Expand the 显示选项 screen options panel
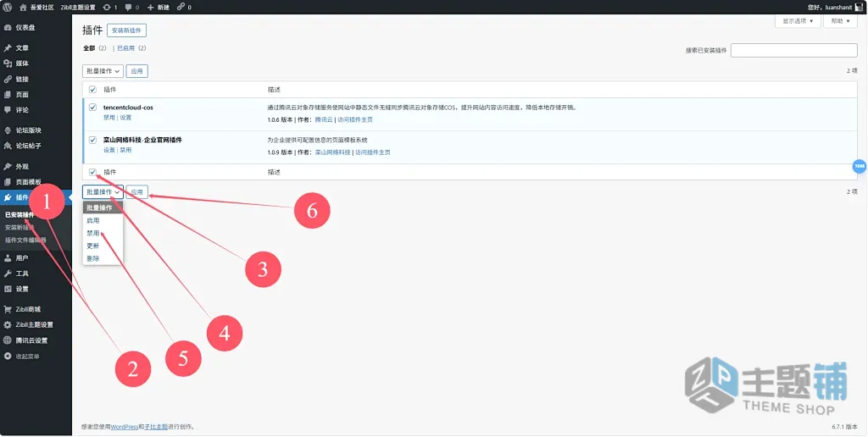This screenshot has height=437, width=868. coord(798,21)
